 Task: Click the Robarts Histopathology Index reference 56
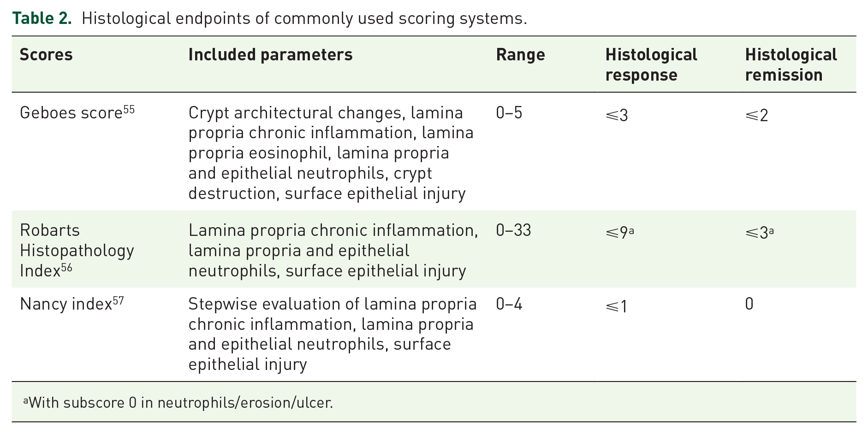67,267
